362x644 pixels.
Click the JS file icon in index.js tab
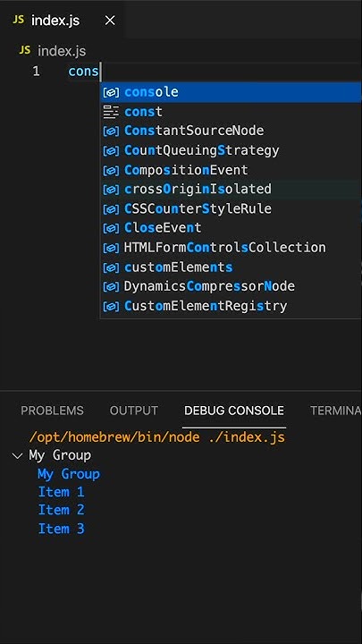(19, 20)
